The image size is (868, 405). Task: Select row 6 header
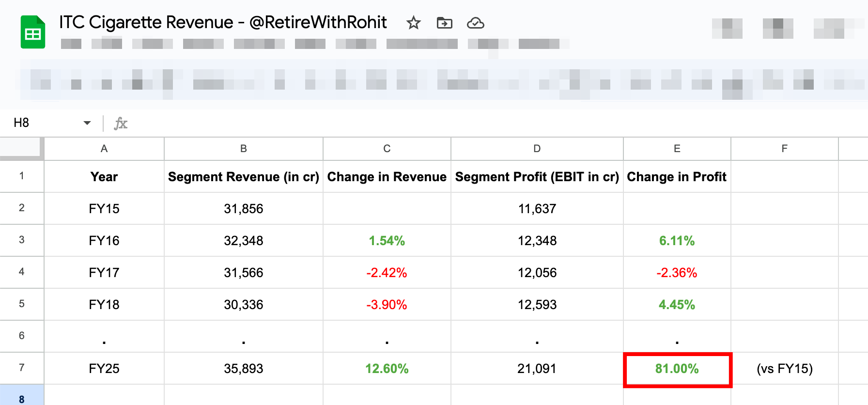(22, 336)
